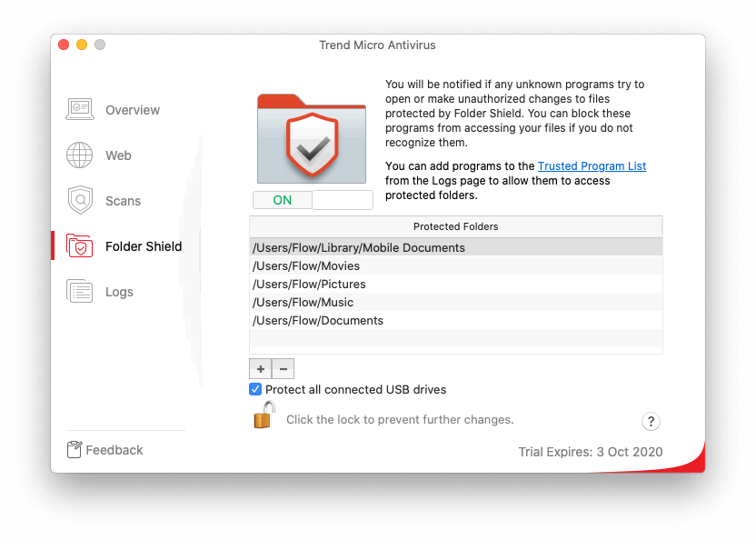
Task: Click the Overview monitor icon
Action: (x=80, y=110)
